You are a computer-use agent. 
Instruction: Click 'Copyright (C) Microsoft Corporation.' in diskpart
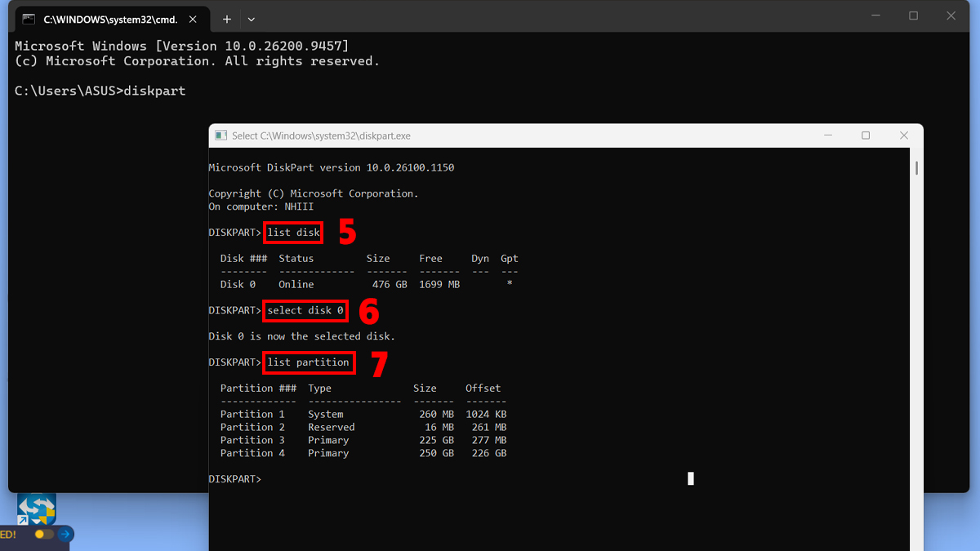point(314,193)
